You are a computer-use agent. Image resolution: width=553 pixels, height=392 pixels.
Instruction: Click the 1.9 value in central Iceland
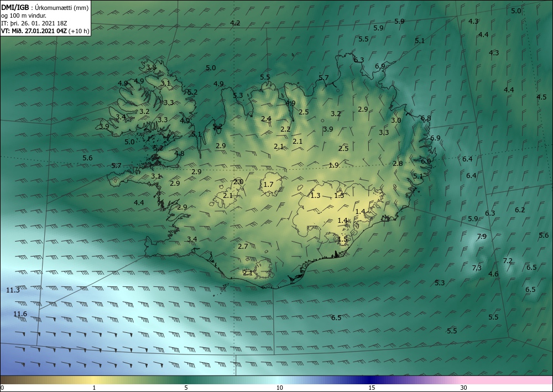333,165
